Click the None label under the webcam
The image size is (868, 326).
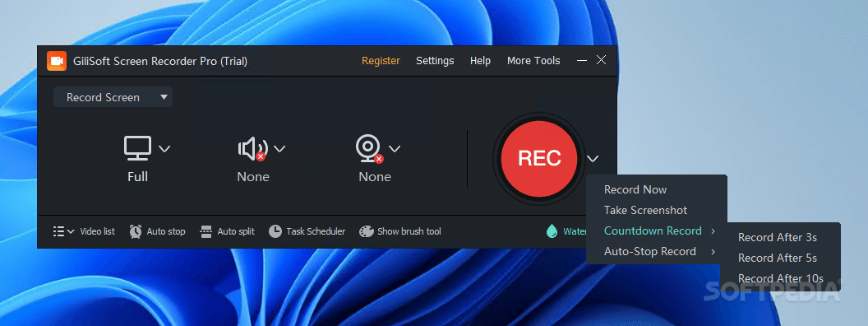(x=375, y=177)
